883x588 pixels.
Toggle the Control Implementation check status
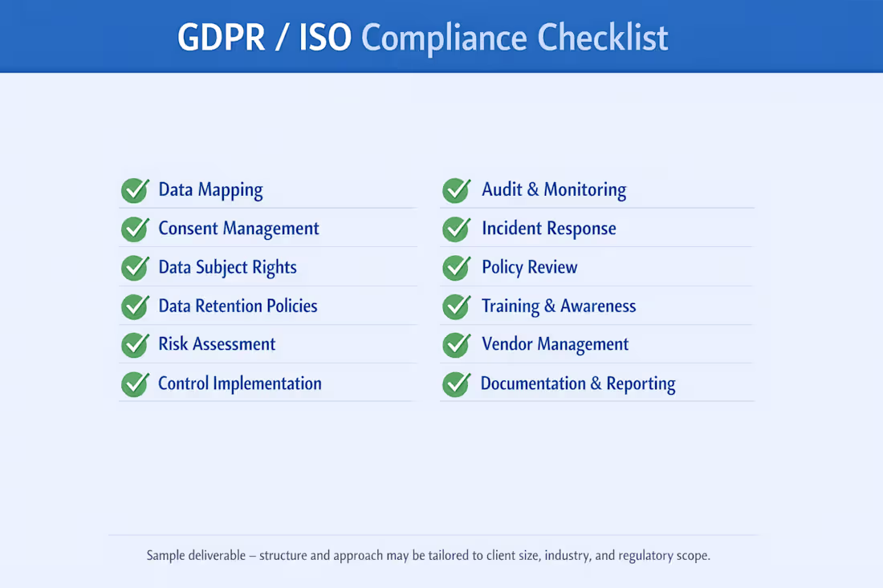point(135,384)
